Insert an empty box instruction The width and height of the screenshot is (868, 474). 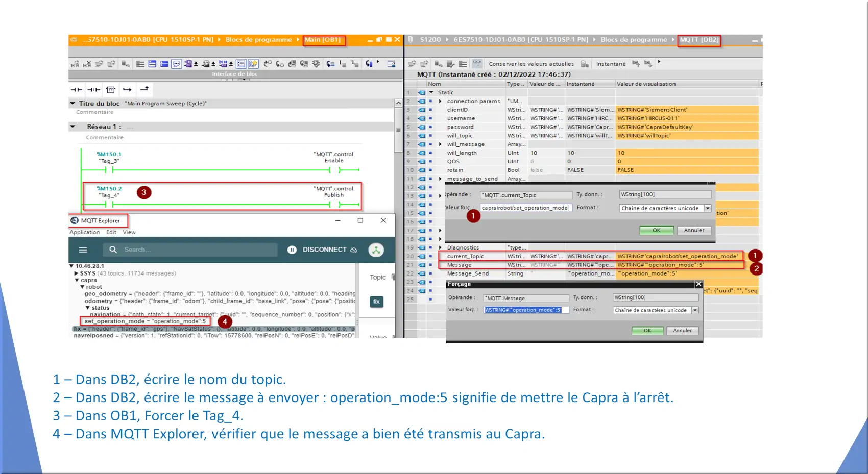pyautogui.click(x=111, y=89)
